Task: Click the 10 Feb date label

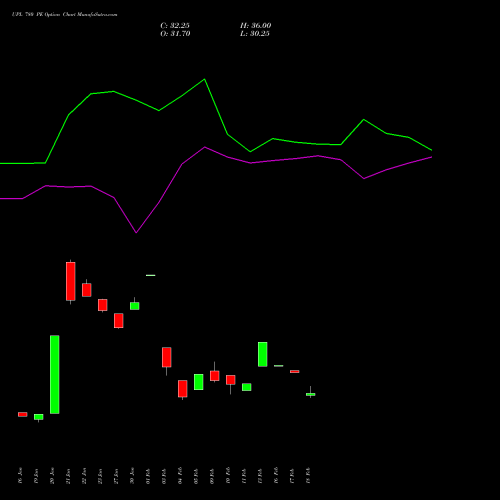Action: click(228, 475)
